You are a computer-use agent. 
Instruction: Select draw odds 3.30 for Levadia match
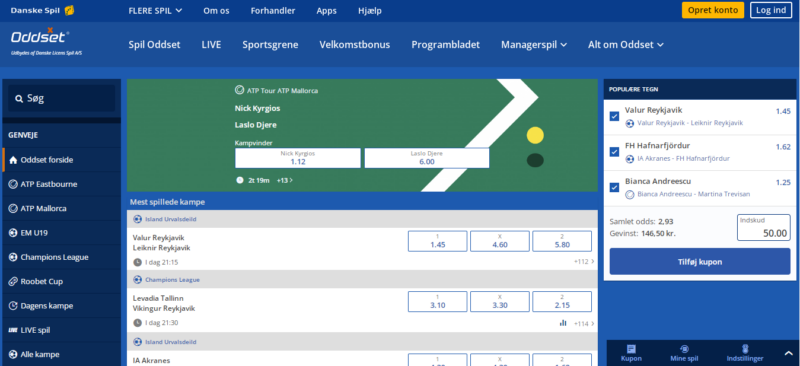[499, 302]
